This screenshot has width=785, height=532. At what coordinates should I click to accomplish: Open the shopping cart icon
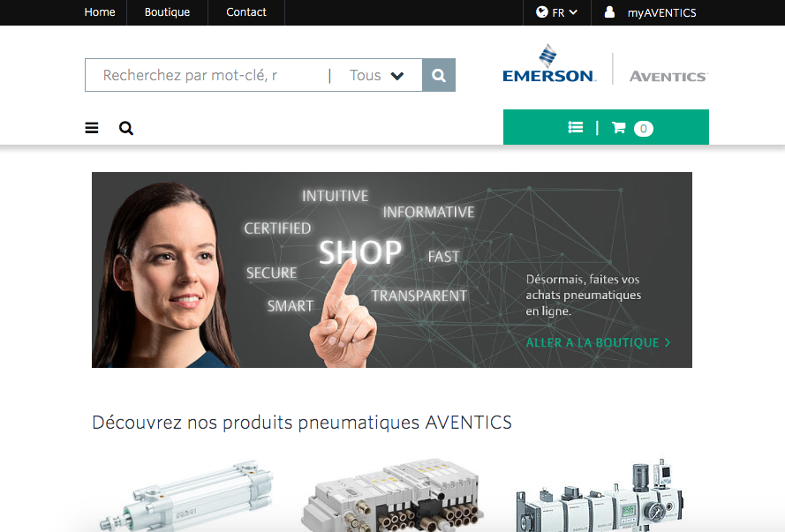(619, 128)
